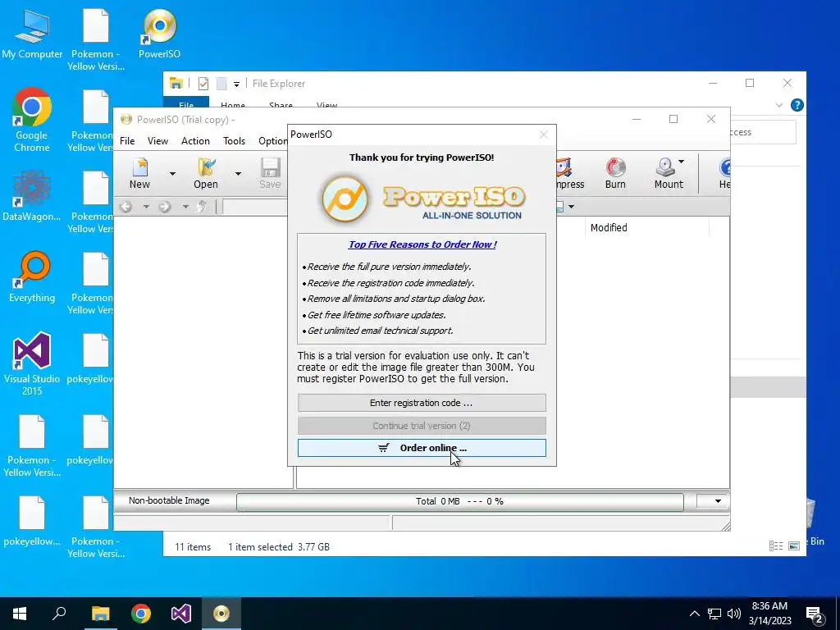Open the Options menu in PowerISO
The height and width of the screenshot is (630, 840).
point(272,141)
